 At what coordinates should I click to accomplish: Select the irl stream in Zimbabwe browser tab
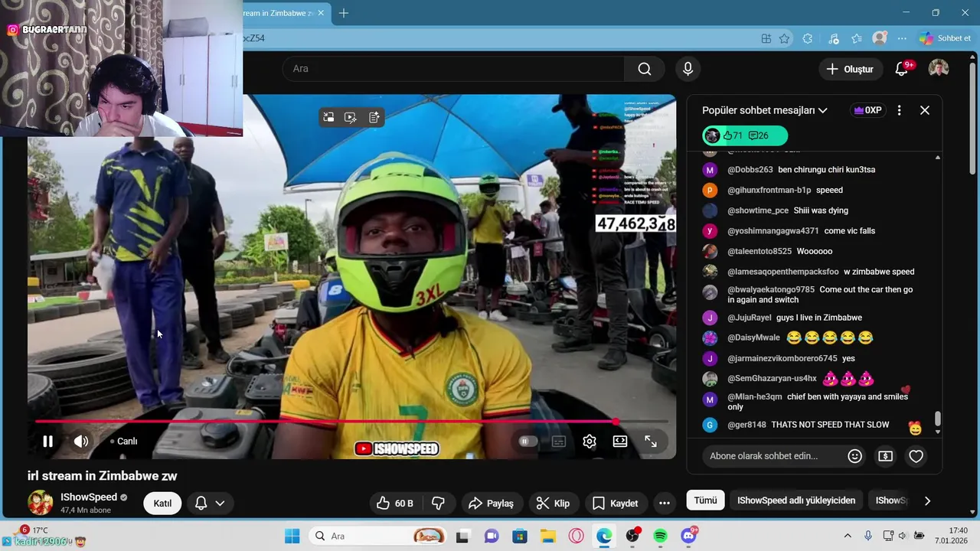point(277,13)
